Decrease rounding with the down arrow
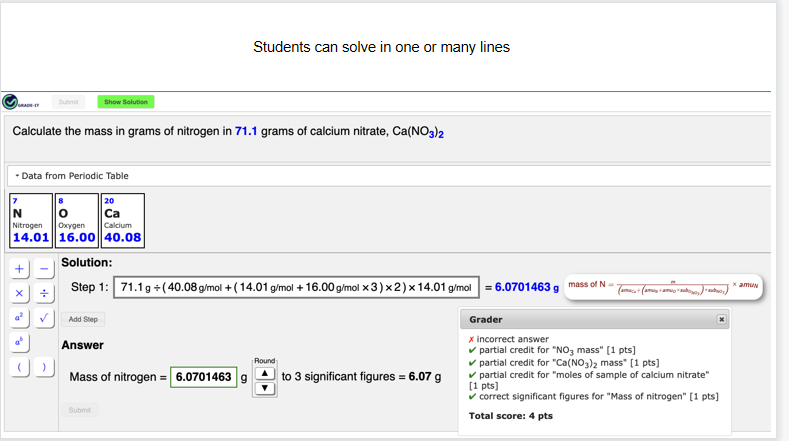The image size is (789, 441). 264,387
